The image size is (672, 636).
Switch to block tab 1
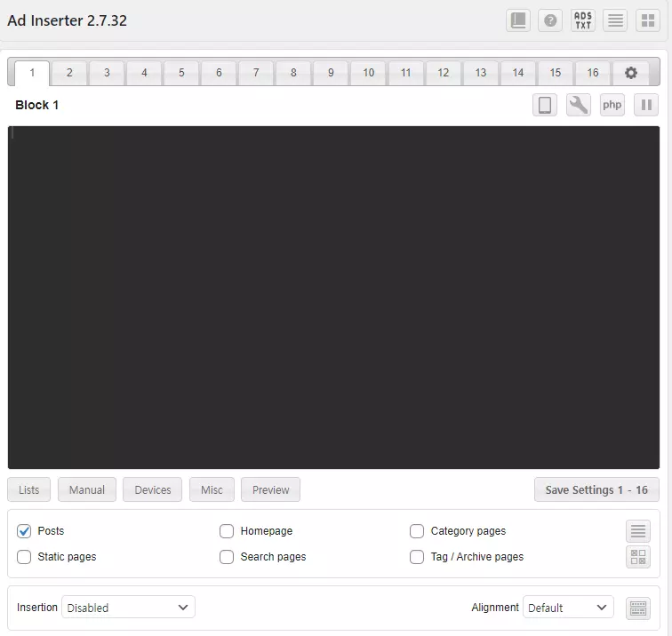coord(32,73)
